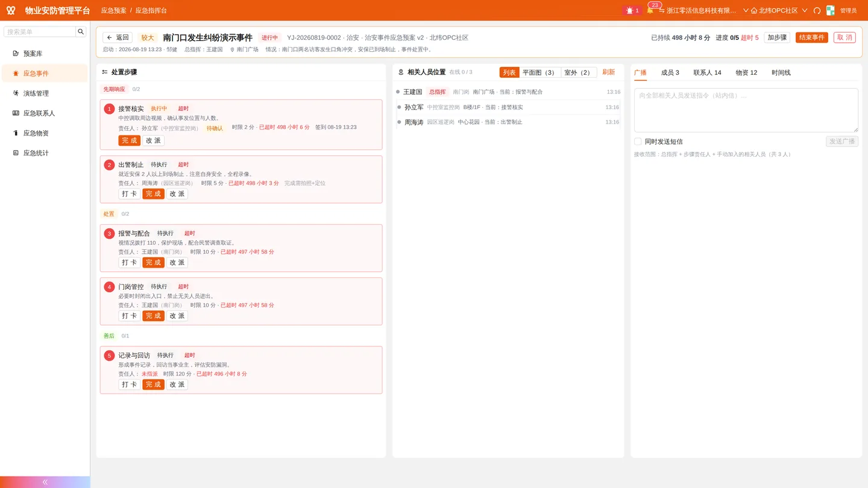The width and height of the screenshot is (868, 488).
Task: Select 应急事件 sidebar item
Action: pyautogui.click(x=45, y=74)
